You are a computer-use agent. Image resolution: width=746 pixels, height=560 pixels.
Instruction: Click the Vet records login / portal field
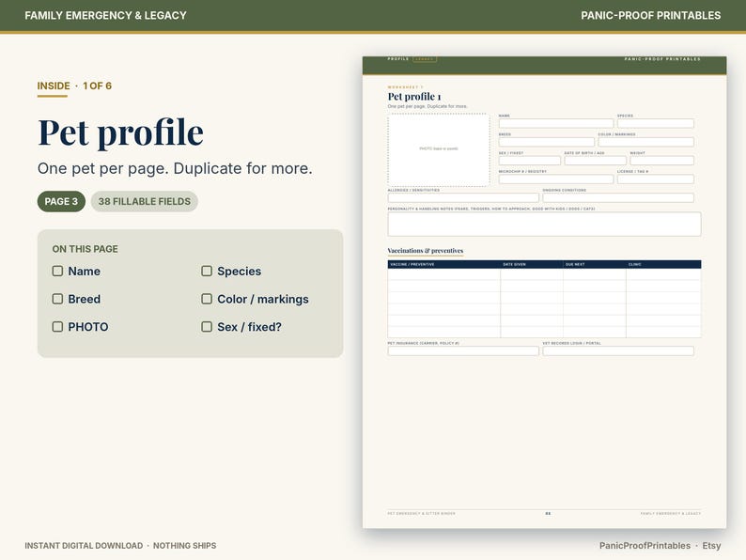pyautogui.click(x=618, y=351)
